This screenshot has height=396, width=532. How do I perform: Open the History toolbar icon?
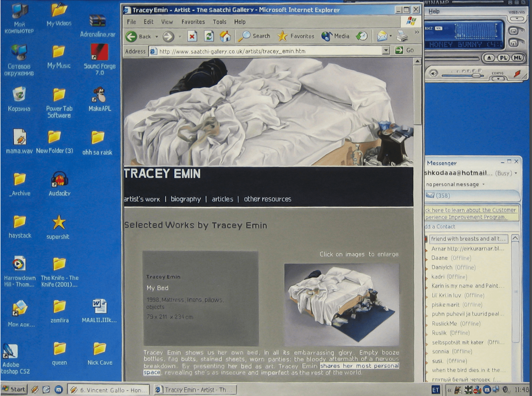[361, 36]
